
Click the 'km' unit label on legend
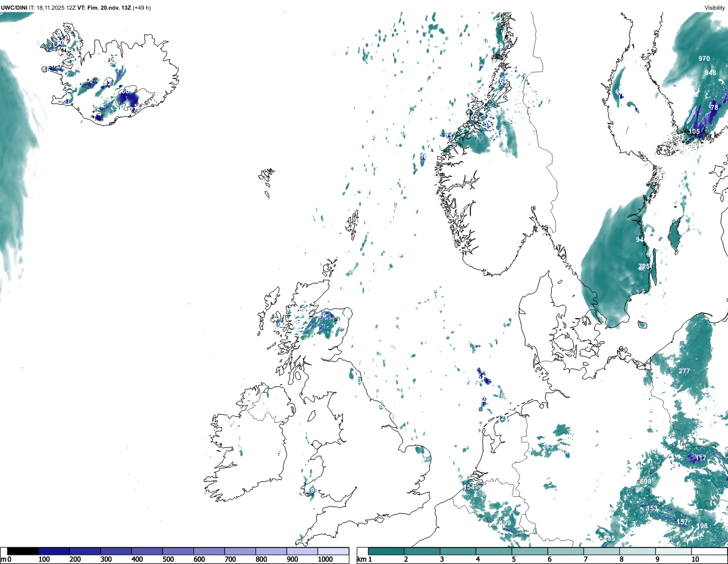tap(361, 559)
